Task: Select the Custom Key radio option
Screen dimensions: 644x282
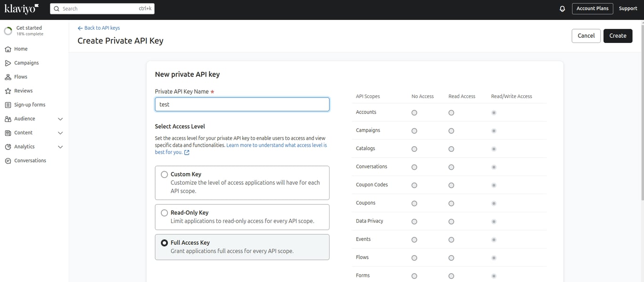Action: pos(165,174)
